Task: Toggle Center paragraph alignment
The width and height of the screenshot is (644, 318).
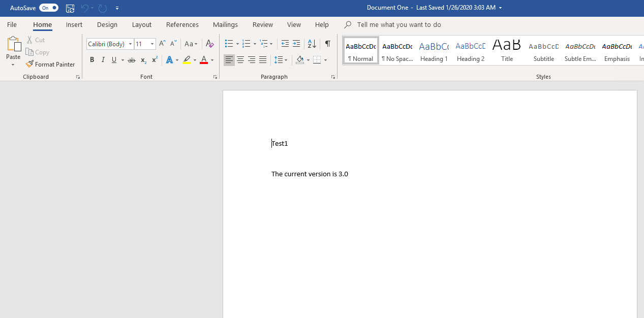Action: point(240,60)
